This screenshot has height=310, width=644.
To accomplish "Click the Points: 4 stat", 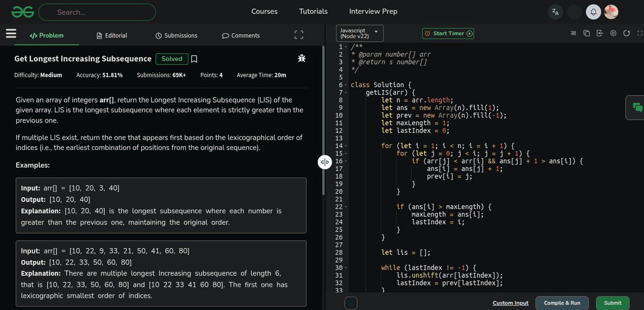I will (211, 75).
